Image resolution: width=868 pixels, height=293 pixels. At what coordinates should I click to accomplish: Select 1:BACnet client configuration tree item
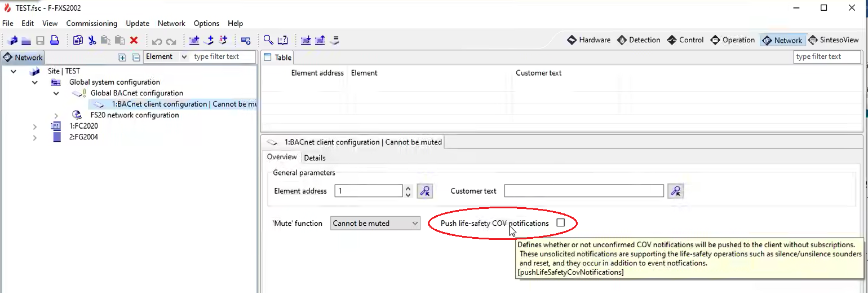(174, 104)
